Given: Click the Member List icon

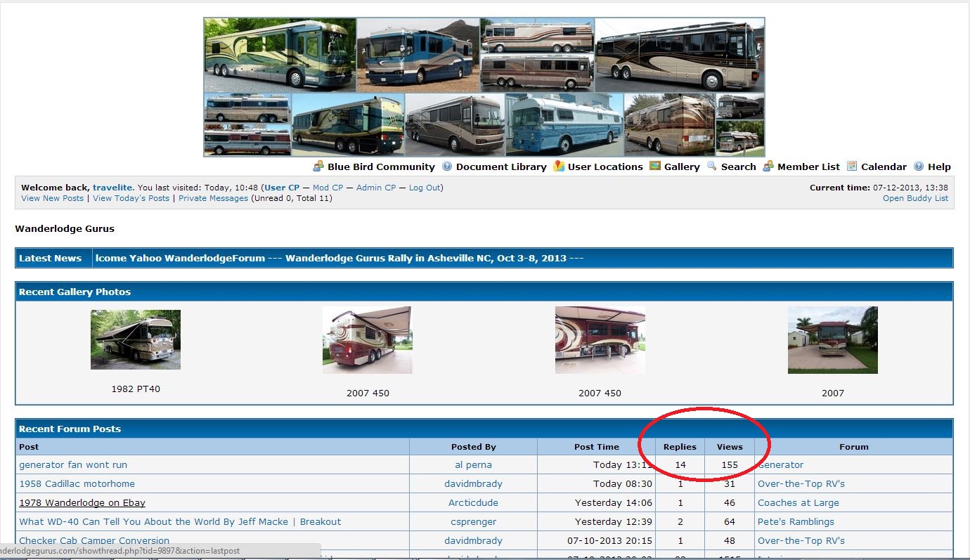Looking at the screenshot, I should [x=768, y=167].
